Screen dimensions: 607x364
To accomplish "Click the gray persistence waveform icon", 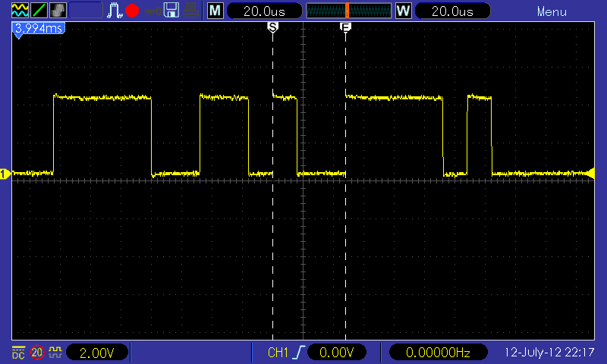I will [58, 11].
